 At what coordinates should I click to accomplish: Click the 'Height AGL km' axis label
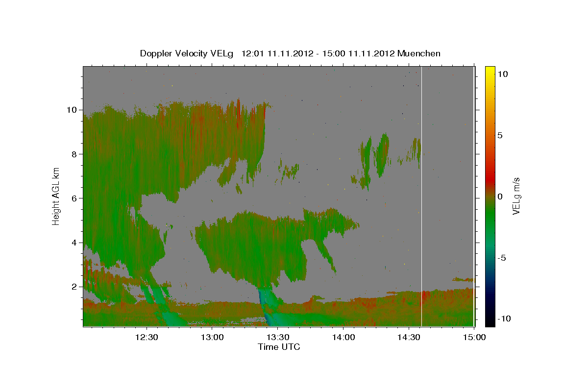click(x=56, y=196)
